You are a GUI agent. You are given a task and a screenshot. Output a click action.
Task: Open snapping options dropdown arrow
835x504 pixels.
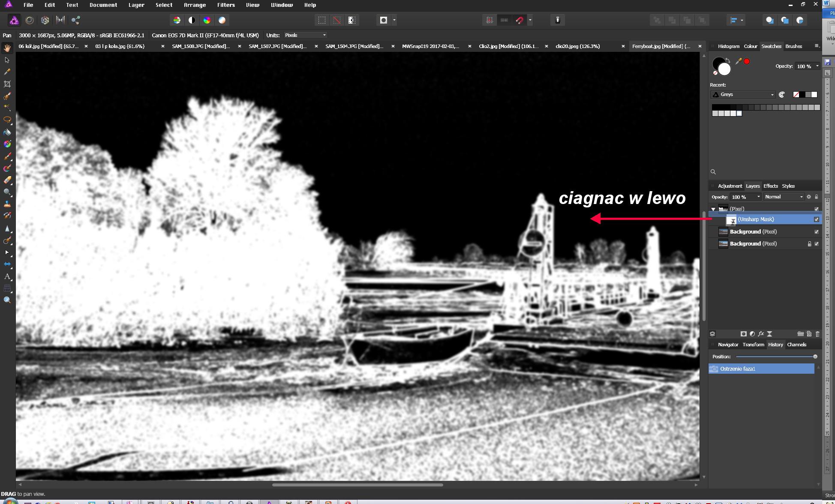(530, 20)
